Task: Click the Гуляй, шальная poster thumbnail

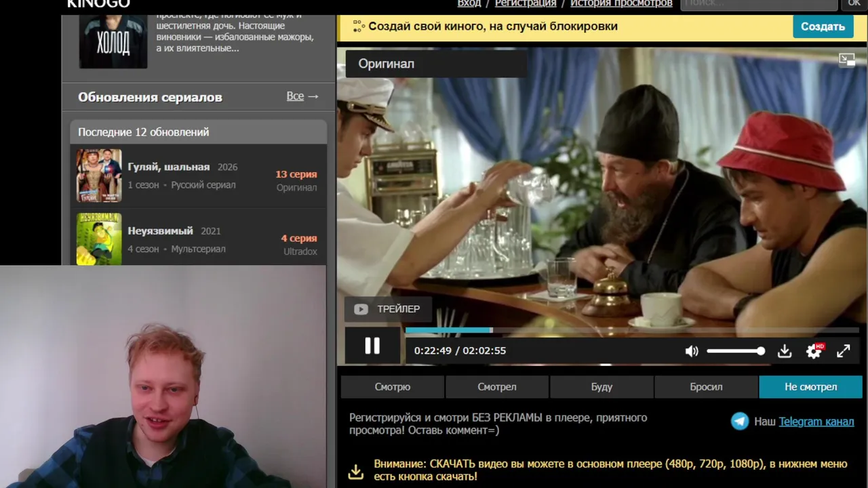Action: [x=99, y=176]
